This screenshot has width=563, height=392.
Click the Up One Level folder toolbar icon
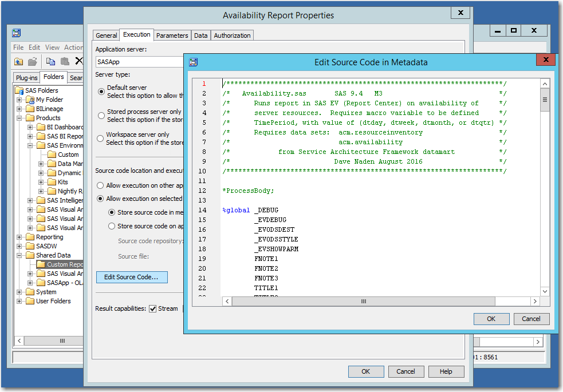pyautogui.click(x=19, y=62)
